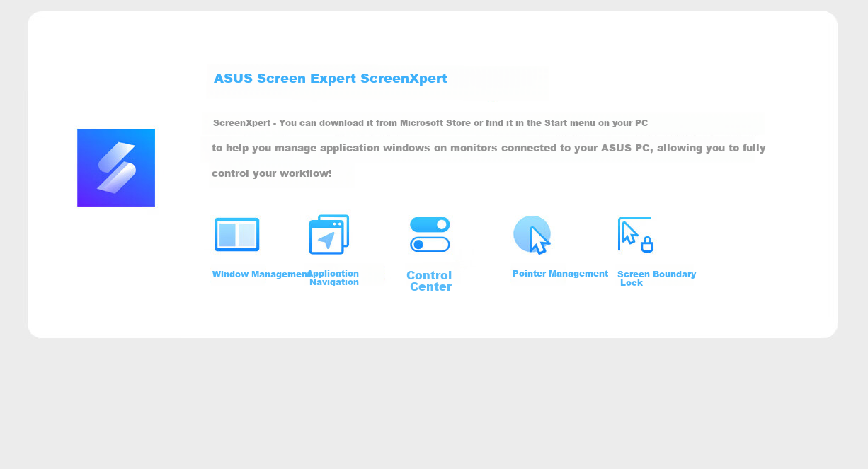Image resolution: width=868 pixels, height=469 pixels.
Task: Click the Screen Boundary Lock label
Action: (657, 278)
